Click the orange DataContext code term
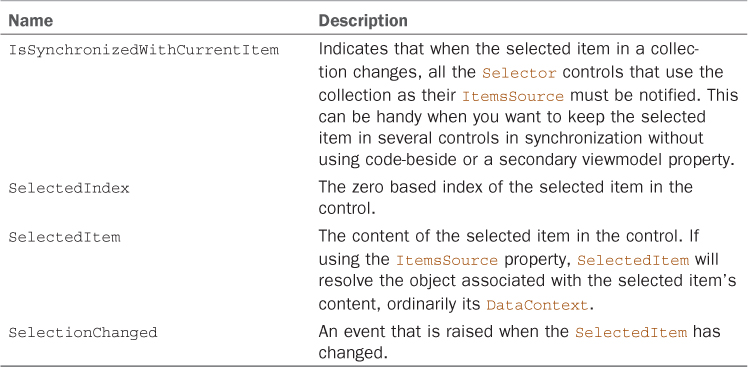 (537, 305)
